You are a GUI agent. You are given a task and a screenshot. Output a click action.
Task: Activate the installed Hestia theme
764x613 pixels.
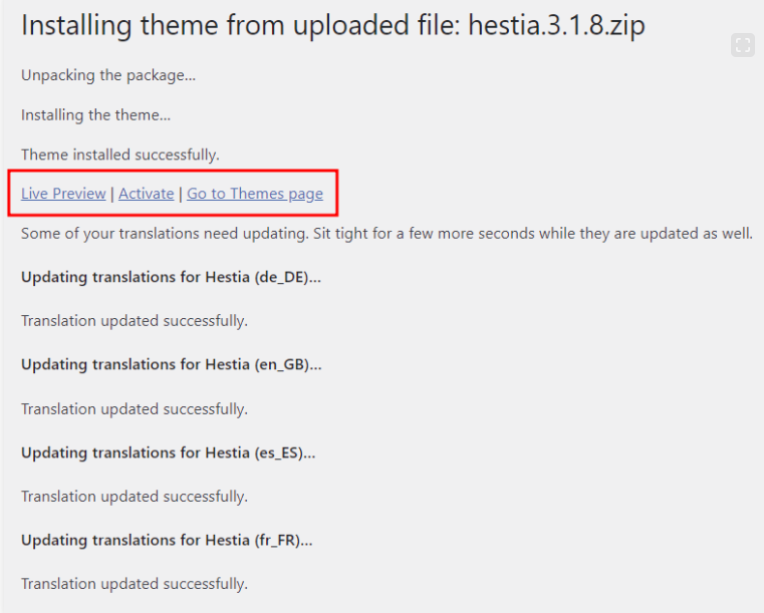[x=146, y=193]
